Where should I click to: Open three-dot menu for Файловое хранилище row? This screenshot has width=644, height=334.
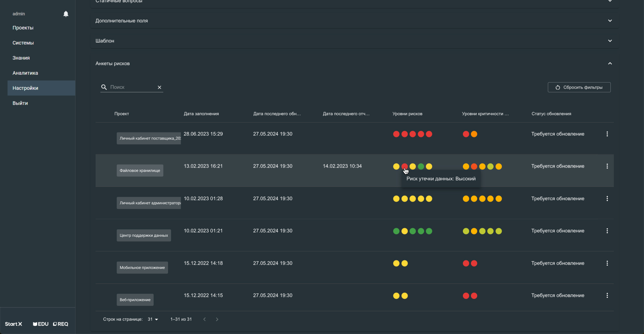point(607,166)
